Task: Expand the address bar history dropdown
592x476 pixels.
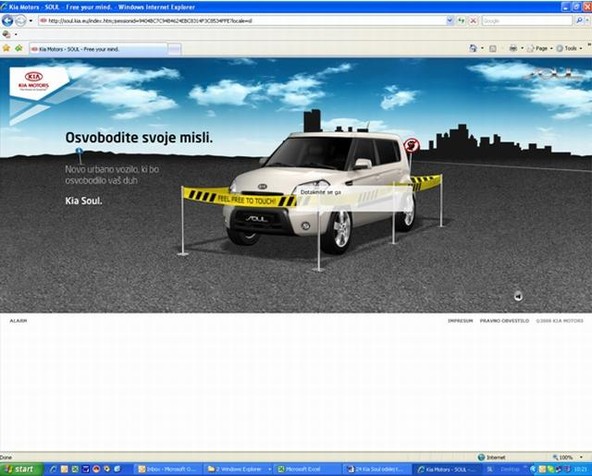Action: pos(450,21)
